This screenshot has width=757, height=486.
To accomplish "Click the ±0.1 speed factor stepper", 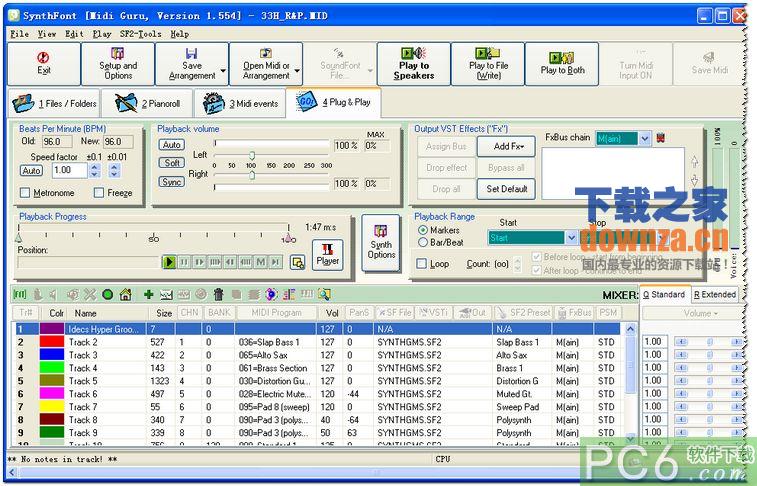I will click(95, 170).
